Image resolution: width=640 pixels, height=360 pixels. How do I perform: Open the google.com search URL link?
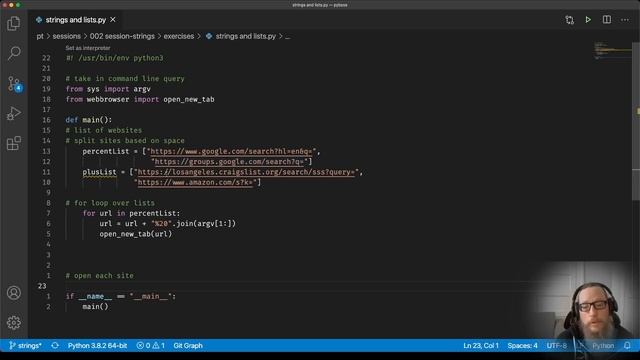point(231,151)
